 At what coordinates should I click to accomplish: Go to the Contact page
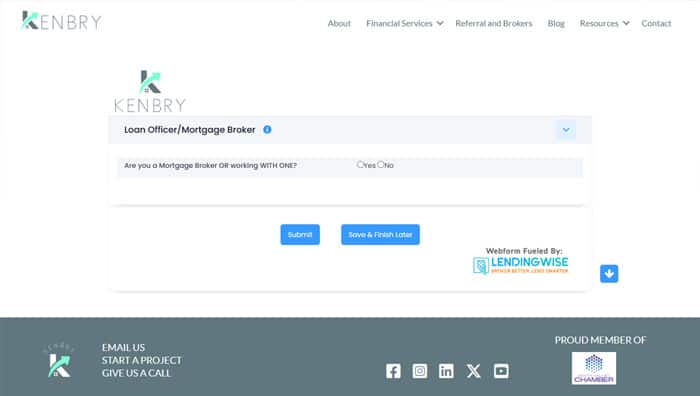[656, 23]
